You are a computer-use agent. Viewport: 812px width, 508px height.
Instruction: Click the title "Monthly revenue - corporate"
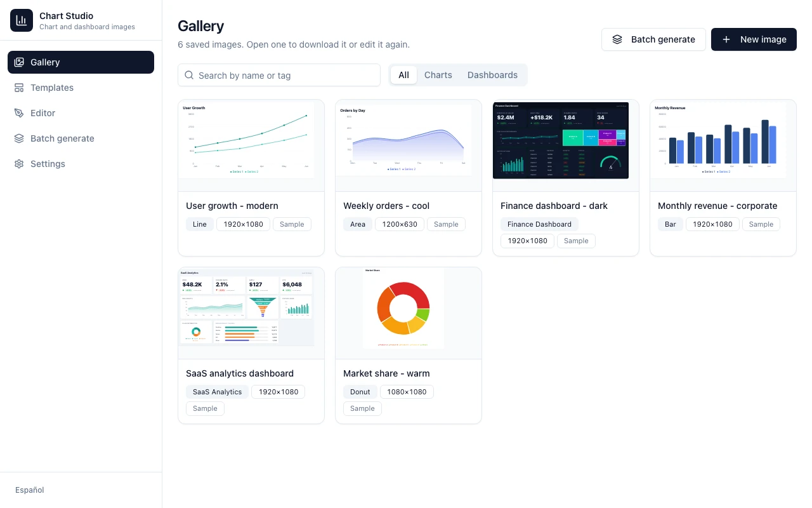click(717, 206)
